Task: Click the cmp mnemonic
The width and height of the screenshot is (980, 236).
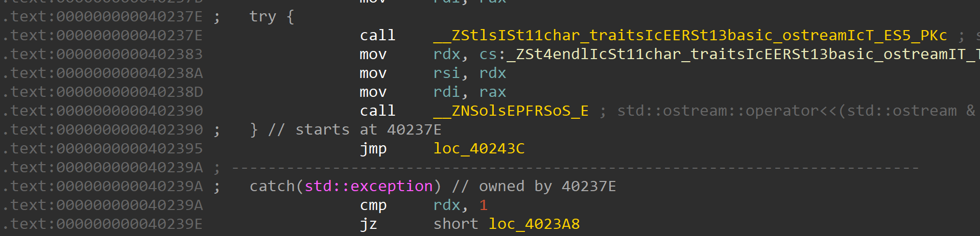Action: pyautogui.click(x=373, y=205)
